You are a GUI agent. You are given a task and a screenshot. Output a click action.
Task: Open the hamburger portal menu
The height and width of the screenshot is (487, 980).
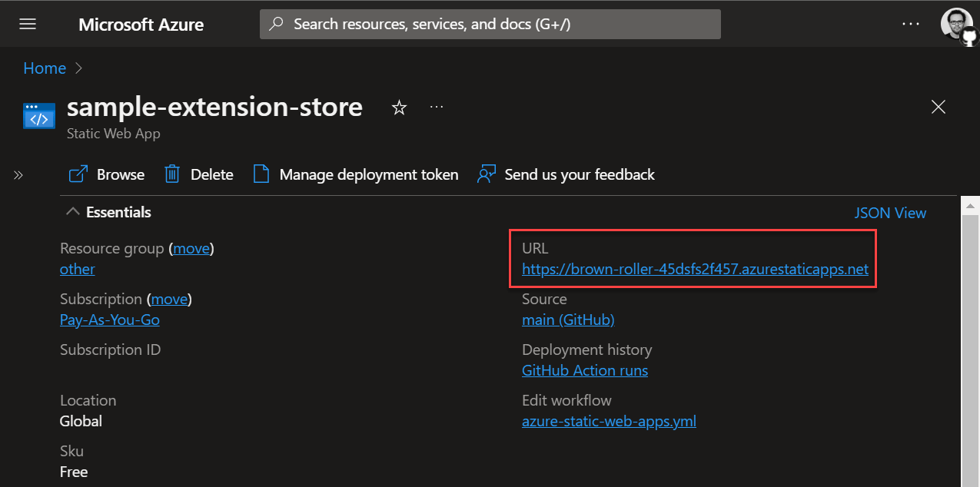tap(28, 24)
